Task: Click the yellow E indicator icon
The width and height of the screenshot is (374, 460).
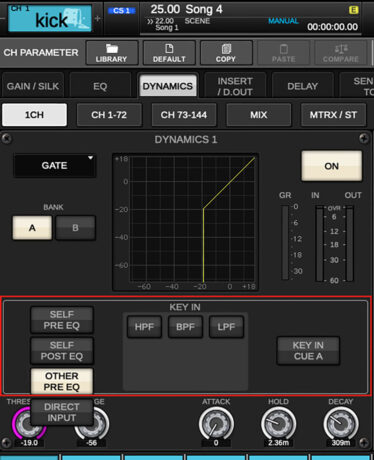Action: click(x=353, y=10)
